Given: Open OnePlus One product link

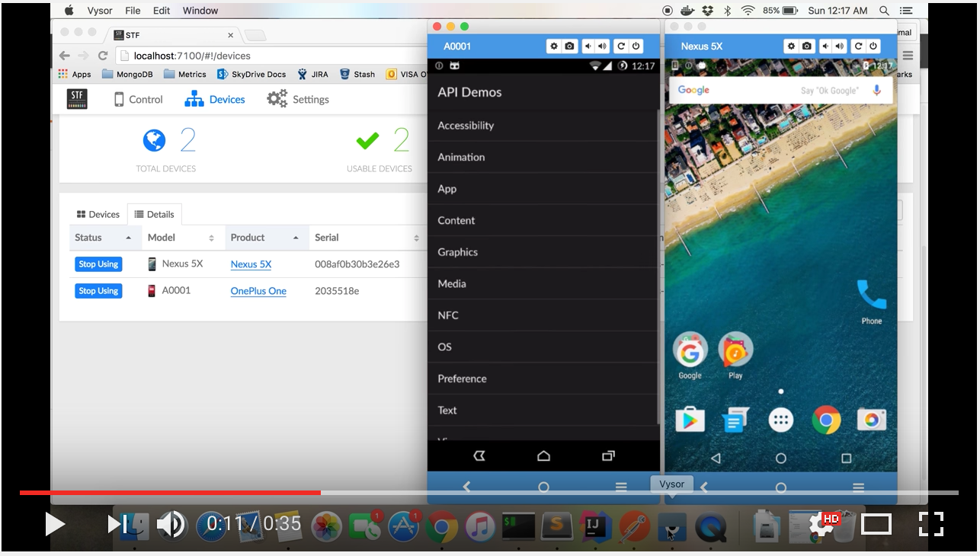Looking at the screenshot, I should click(258, 291).
